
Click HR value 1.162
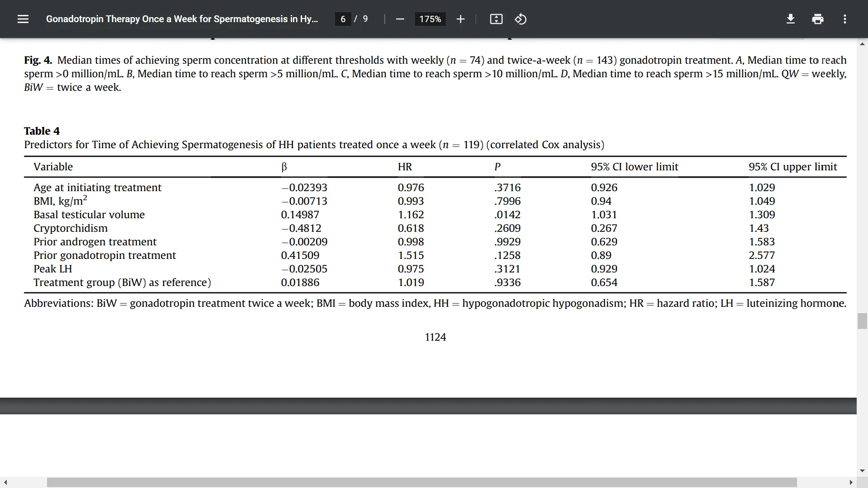click(410, 215)
